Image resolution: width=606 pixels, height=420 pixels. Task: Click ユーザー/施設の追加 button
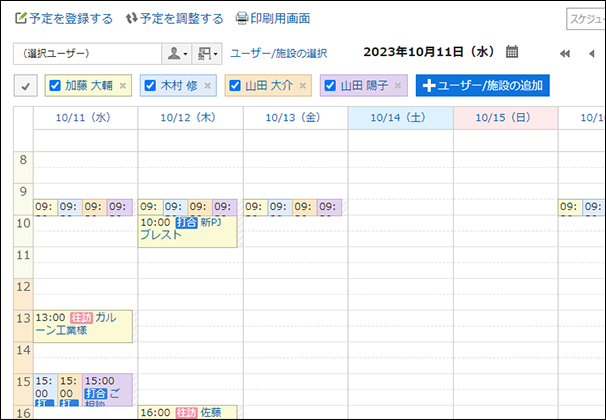coord(482,85)
